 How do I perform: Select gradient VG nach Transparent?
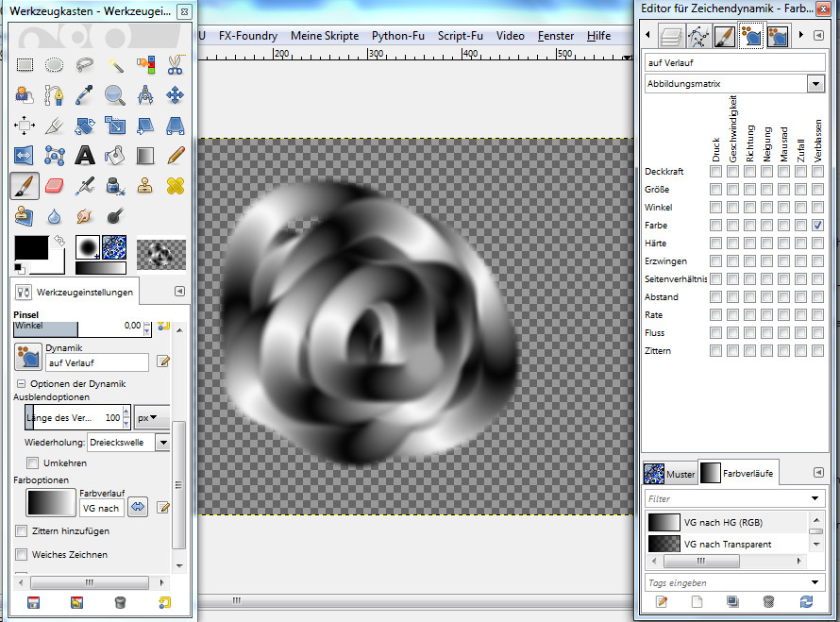coord(727,544)
